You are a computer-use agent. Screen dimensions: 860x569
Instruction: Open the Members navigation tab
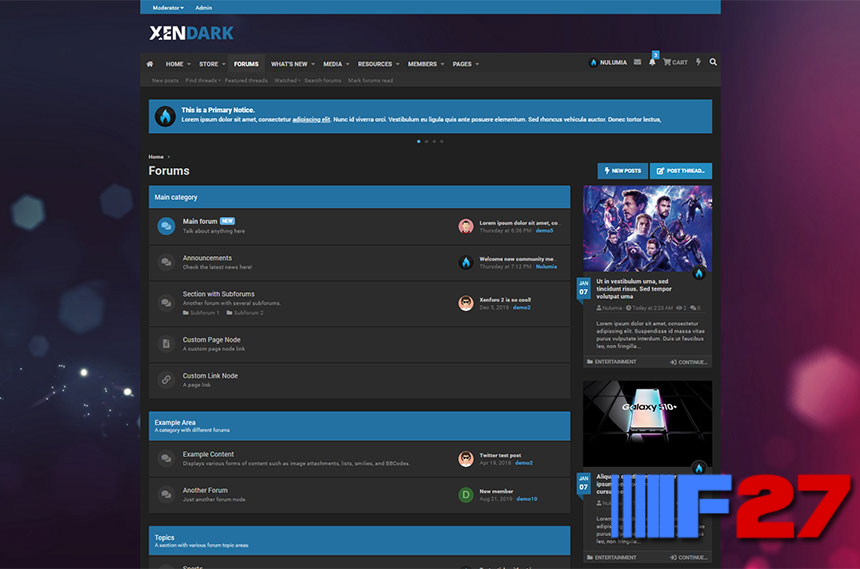point(422,64)
